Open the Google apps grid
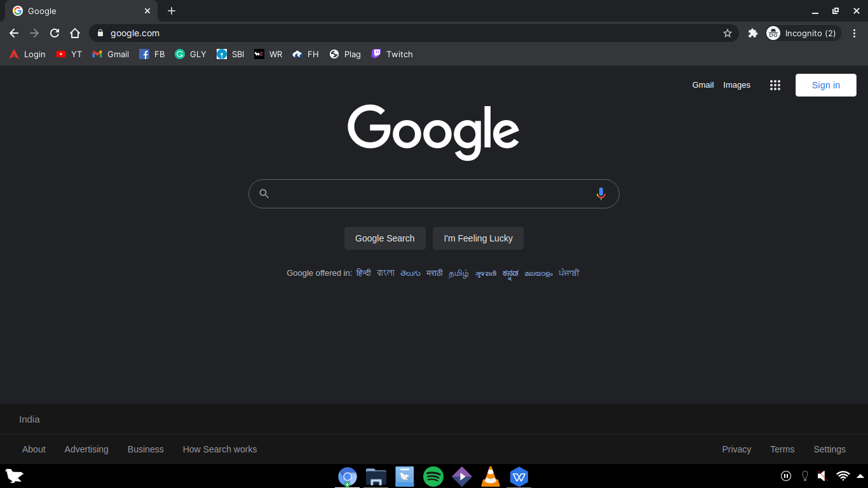The height and width of the screenshot is (488, 868). coord(775,85)
